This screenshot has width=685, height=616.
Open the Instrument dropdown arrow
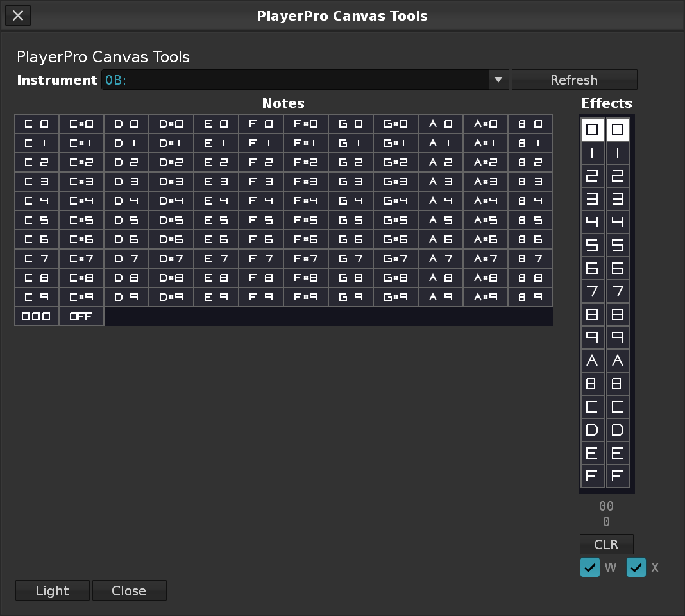(x=498, y=80)
